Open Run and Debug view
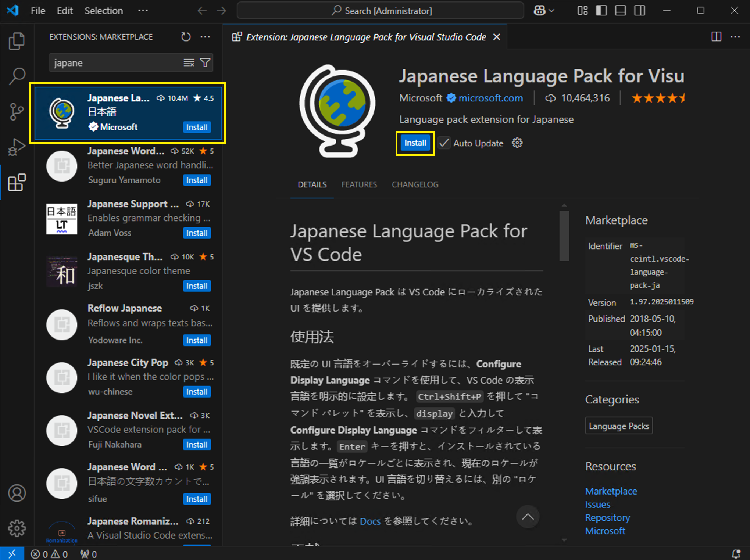The image size is (750, 560). (x=17, y=147)
